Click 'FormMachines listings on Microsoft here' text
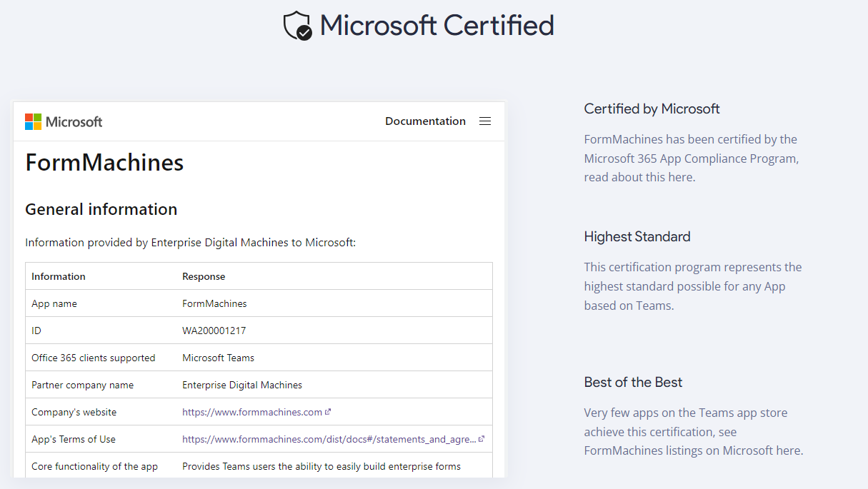 [693, 450]
